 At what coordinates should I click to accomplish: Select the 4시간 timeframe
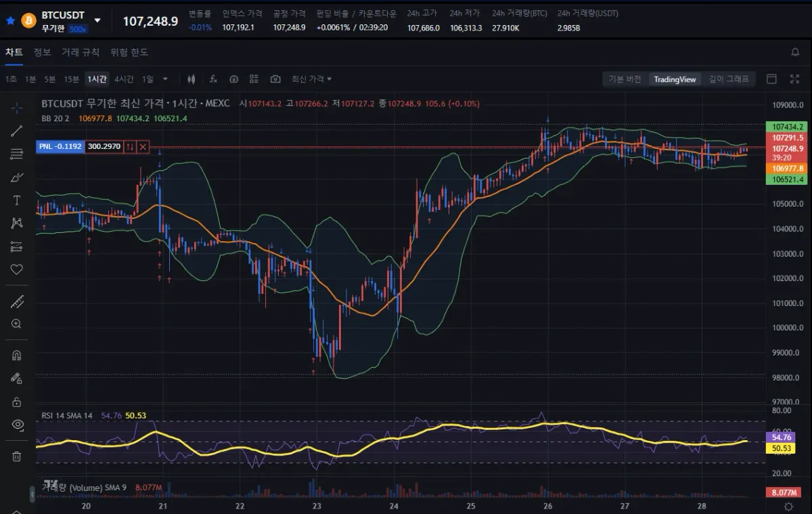124,79
